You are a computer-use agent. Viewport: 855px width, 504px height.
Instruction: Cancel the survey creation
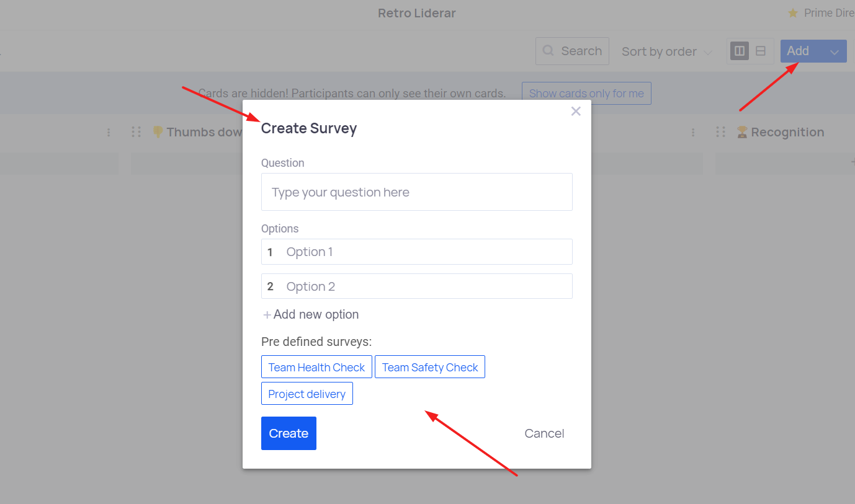(544, 433)
